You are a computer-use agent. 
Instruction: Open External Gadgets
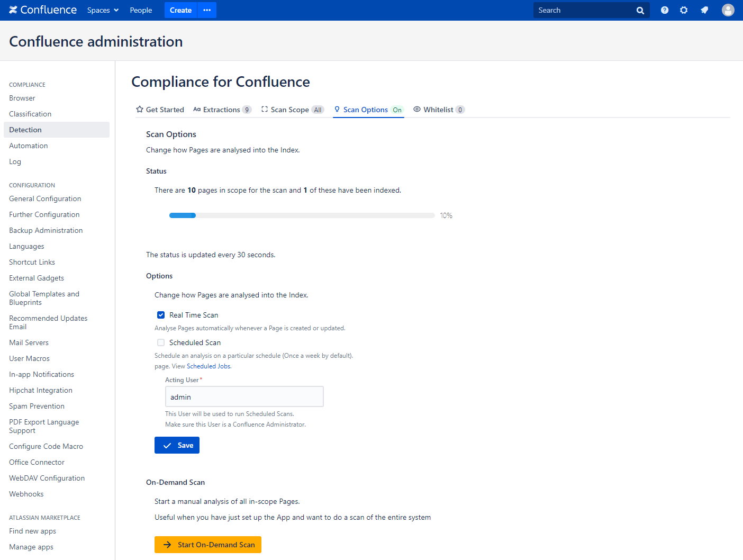coord(37,278)
